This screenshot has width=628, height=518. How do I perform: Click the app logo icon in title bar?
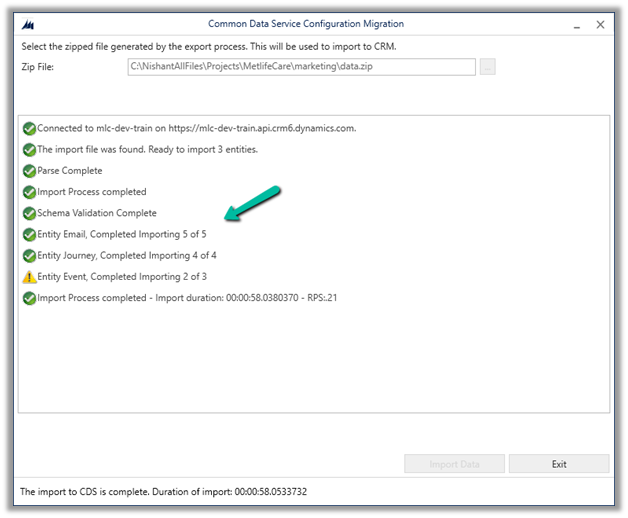click(x=27, y=24)
